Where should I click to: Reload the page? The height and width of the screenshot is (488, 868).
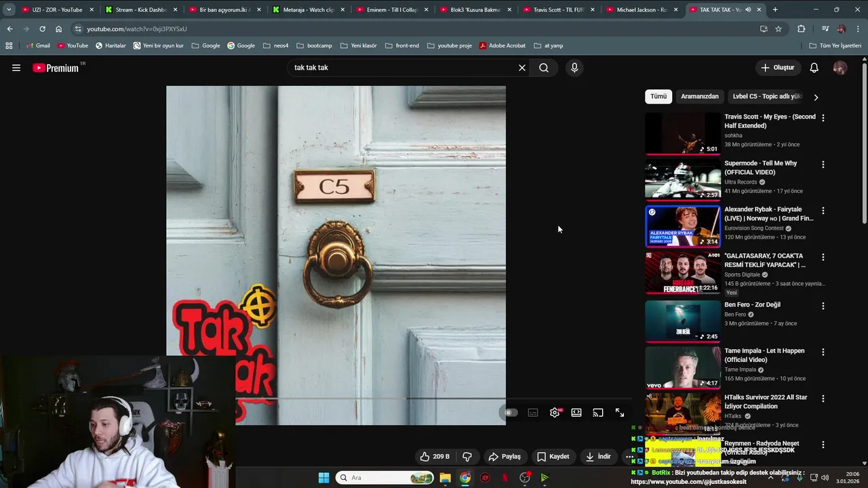42,29
